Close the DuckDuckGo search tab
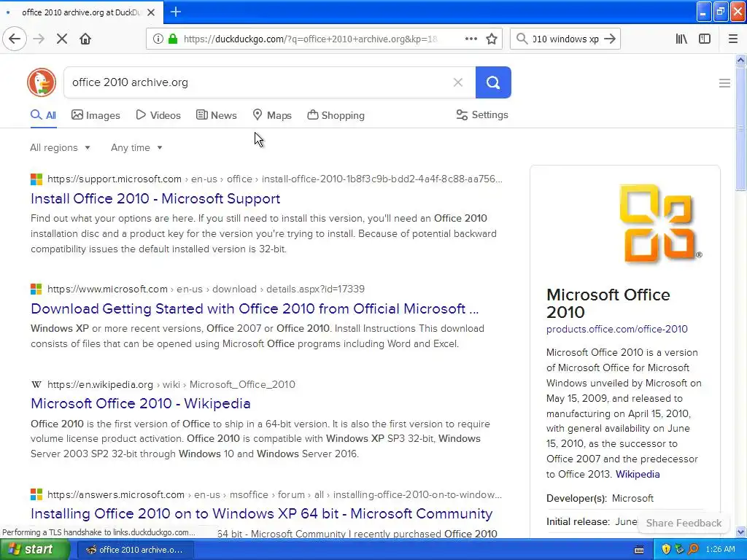 (x=151, y=12)
